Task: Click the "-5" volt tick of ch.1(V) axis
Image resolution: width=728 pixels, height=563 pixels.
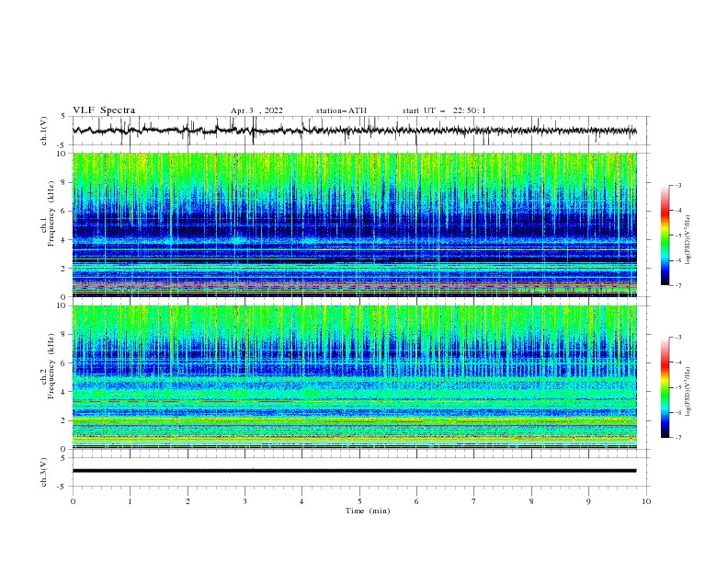Action: pos(63,145)
